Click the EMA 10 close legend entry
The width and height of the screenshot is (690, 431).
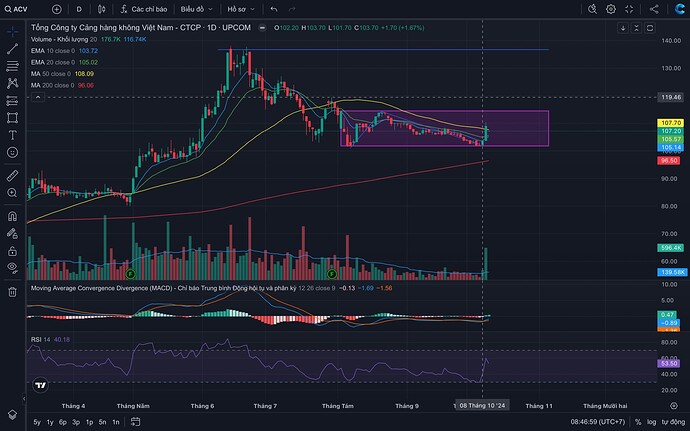click(x=64, y=51)
